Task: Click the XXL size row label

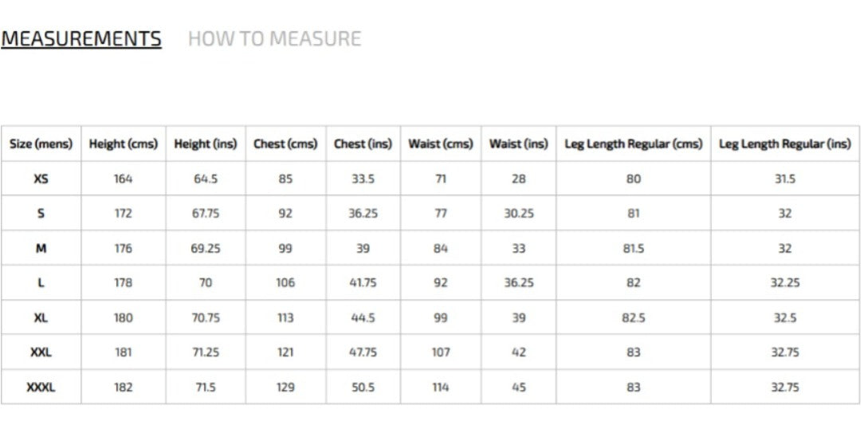Action: pyautogui.click(x=41, y=352)
